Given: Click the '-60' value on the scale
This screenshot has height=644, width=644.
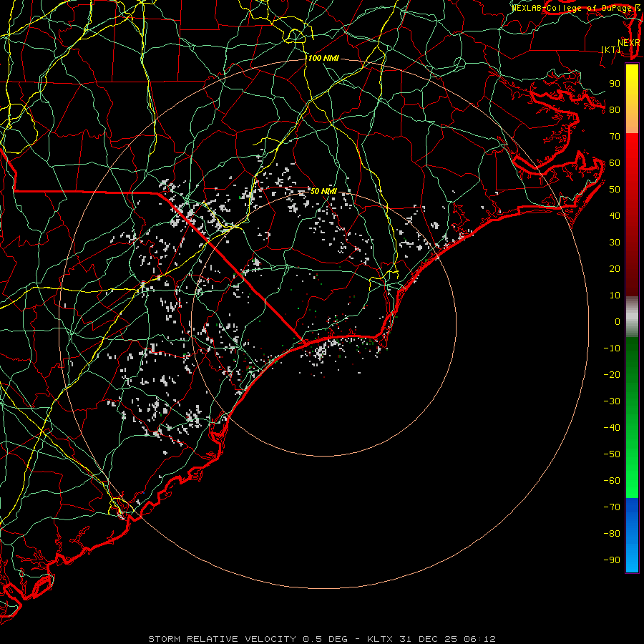Looking at the screenshot, I should pos(612,481).
